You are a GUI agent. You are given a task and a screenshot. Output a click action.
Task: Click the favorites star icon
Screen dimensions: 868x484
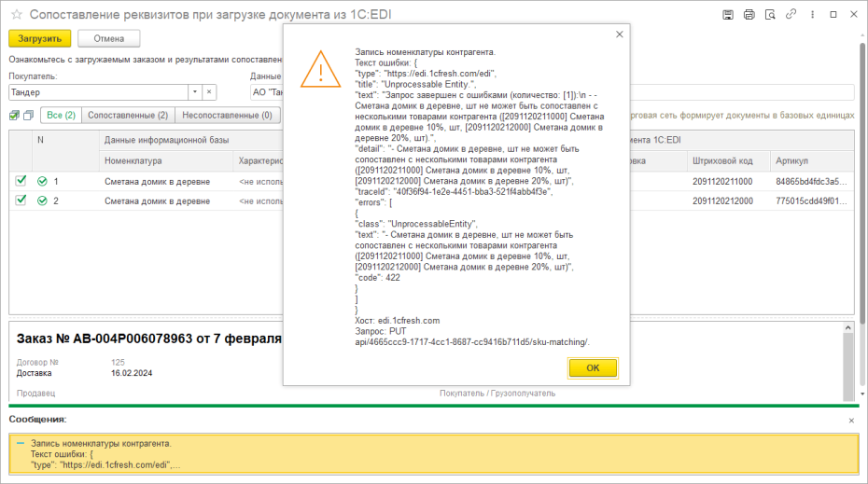(17, 14)
